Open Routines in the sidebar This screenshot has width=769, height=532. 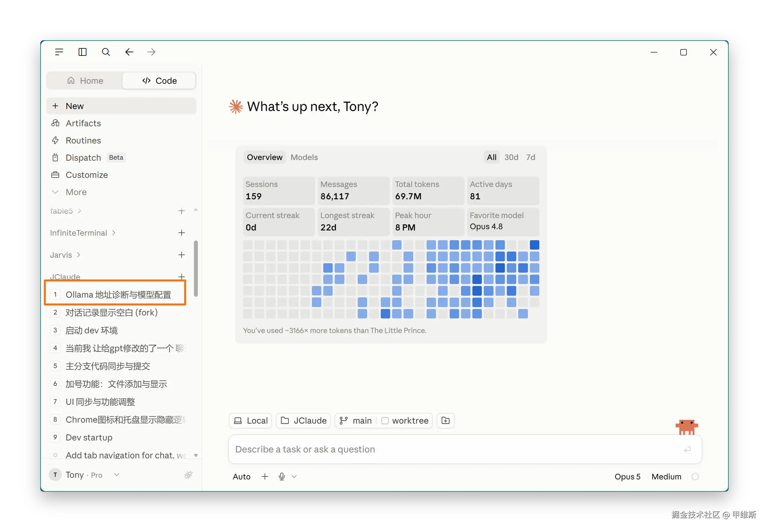[x=121, y=141]
